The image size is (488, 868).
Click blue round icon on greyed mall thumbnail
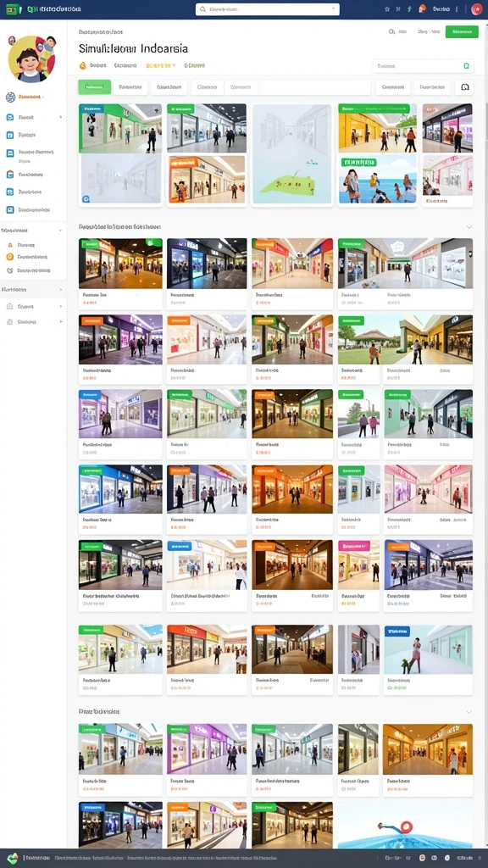tap(86, 198)
